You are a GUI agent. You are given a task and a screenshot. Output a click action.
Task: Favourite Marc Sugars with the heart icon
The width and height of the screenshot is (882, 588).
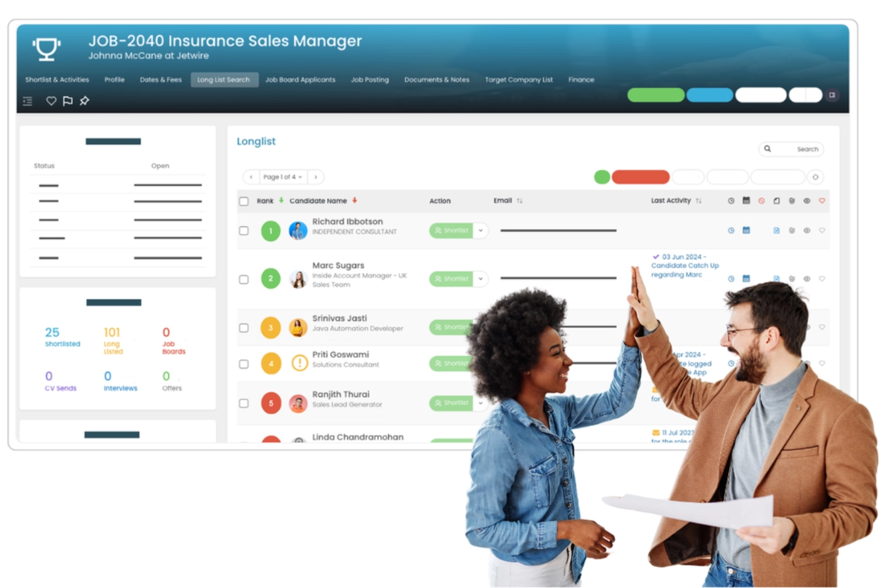click(x=822, y=279)
